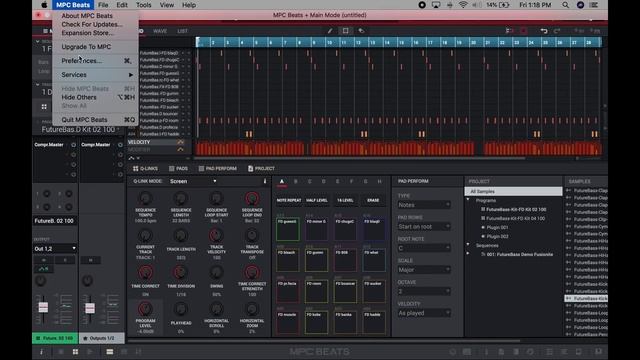640x360 pixels.
Task: Choose Upgrade To MPC menu entry
Action: [96, 47]
